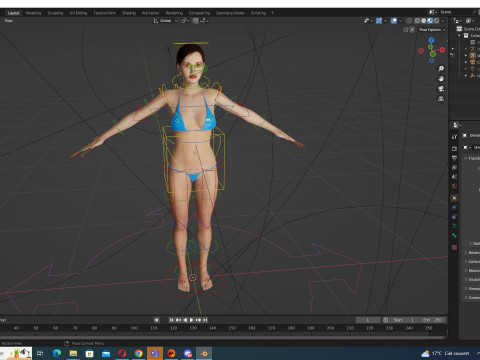The height and width of the screenshot is (360, 480).
Task: Click the blue Z axis gizmo ball
Action: 431,40
